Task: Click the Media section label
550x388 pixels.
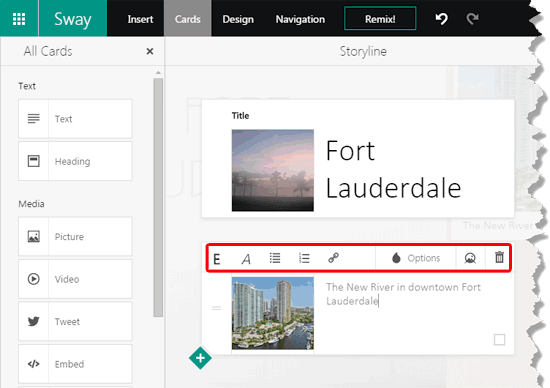Action: coord(31,204)
